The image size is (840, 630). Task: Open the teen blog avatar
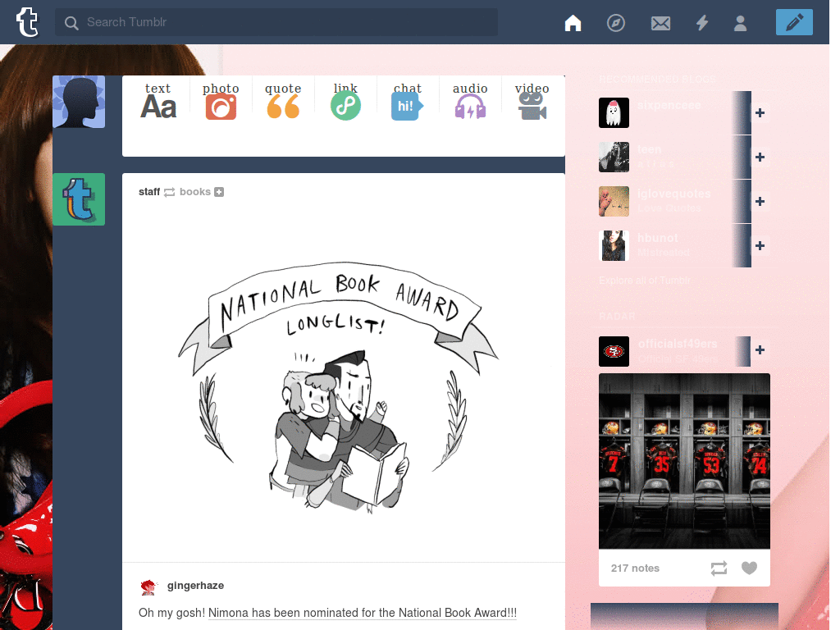coord(614,157)
